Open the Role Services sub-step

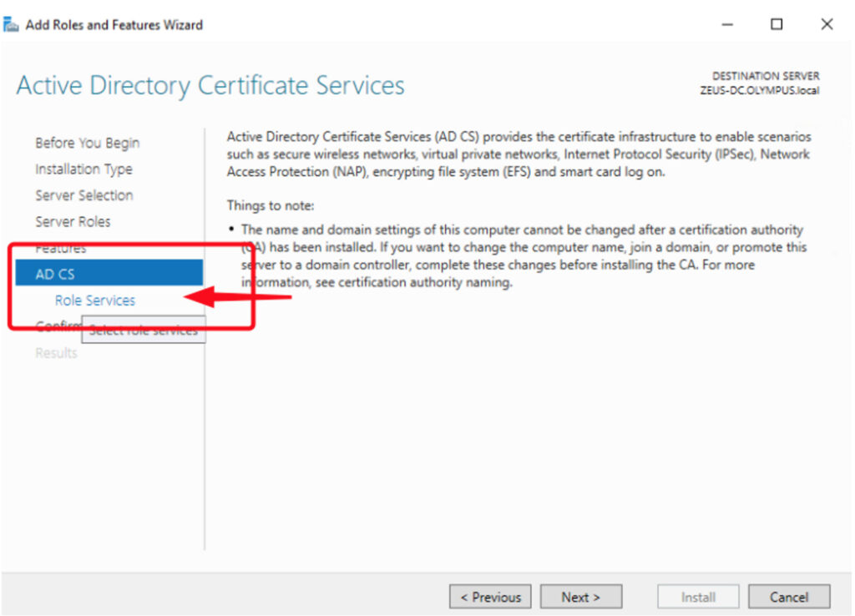94,300
